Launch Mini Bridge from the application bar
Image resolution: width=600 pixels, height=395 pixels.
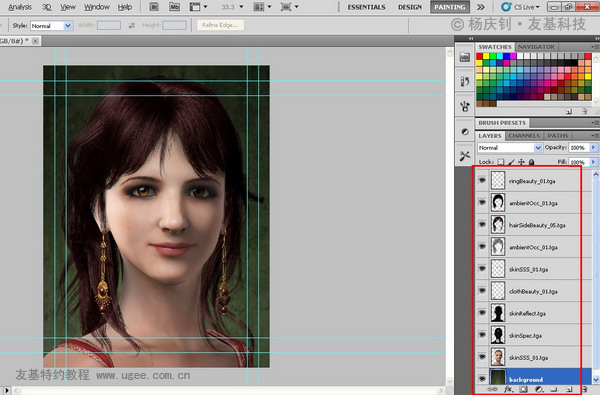[x=174, y=7]
